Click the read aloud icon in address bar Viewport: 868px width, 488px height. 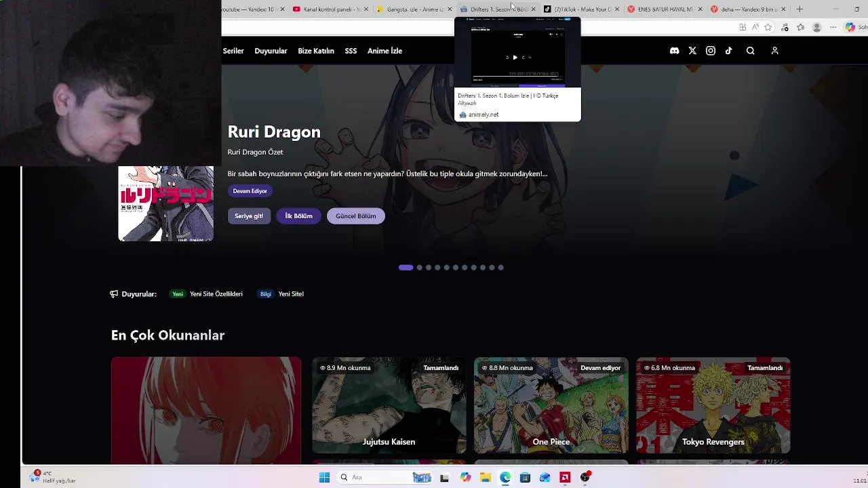point(755,27)
